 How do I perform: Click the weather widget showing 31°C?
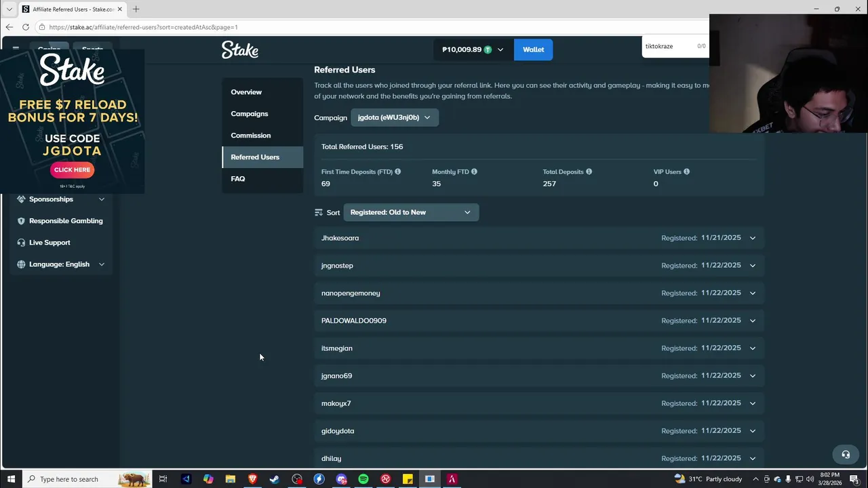pos(708,479)
